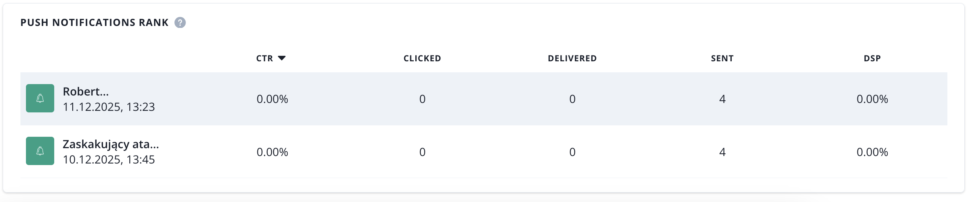Screen dimensions: 980x202
Task: Click the green bell icon for Robert notification
Action: [x=40, y=98]
